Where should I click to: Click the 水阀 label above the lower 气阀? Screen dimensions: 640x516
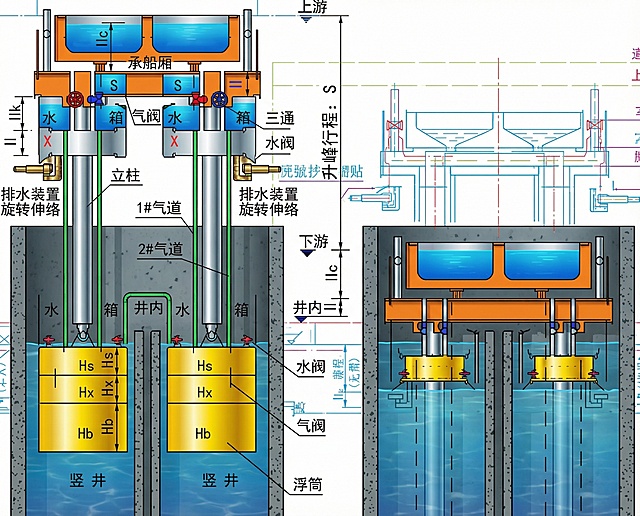click(311, 367)
